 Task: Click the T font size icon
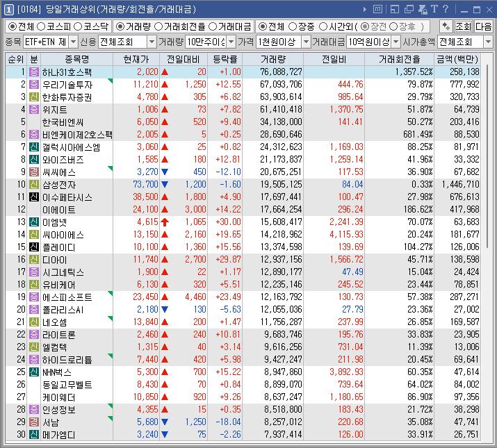[x=434, y=9]
